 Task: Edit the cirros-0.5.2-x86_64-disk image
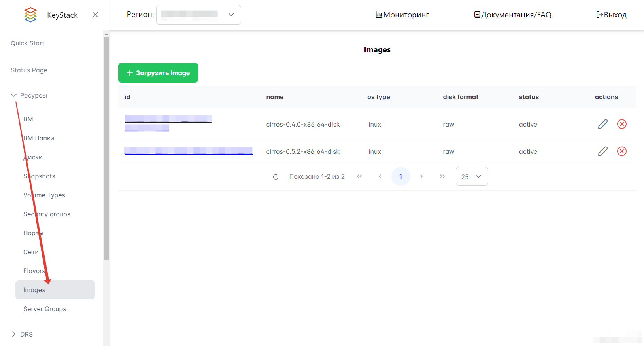[x=602, y=151]
